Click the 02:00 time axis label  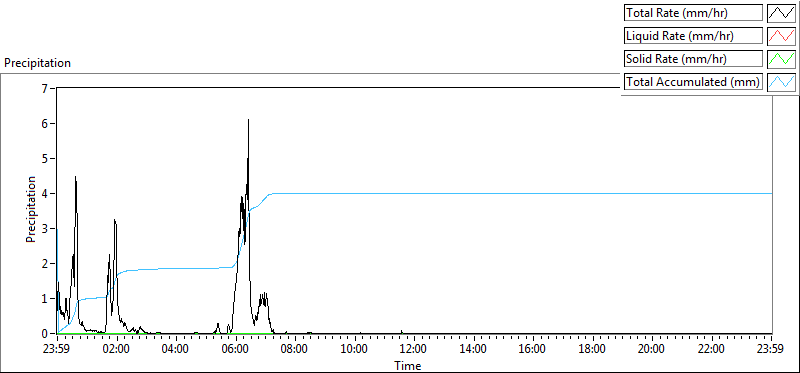(116, 350)
